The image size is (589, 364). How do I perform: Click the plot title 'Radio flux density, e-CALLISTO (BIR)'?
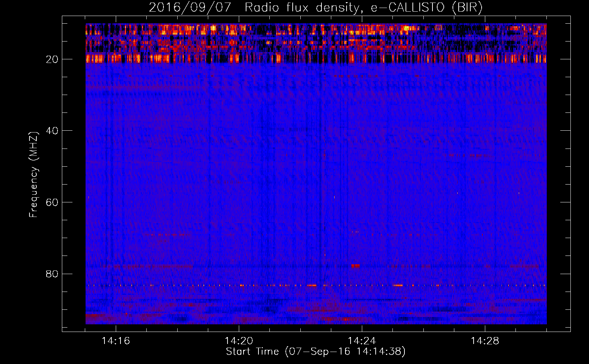pyautogui.click(x=364, y=7)
